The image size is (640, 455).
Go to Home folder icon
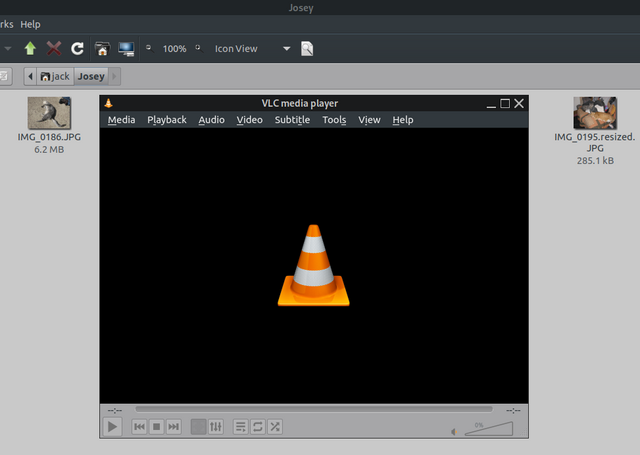[102, 48]
